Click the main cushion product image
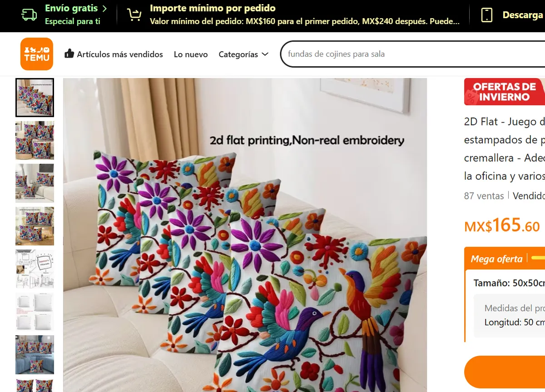This screenshot has height=392, width=545. coord(245,235)
